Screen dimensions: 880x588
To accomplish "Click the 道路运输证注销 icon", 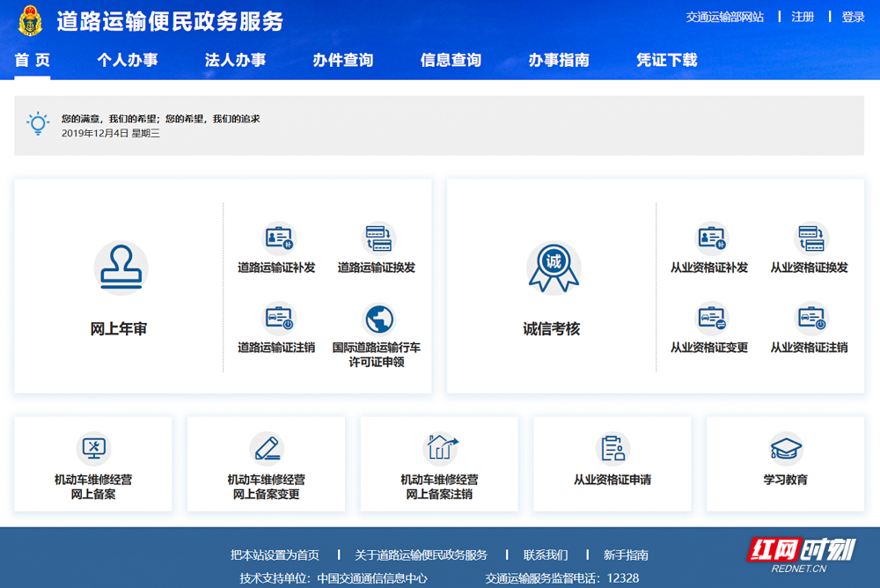I will [279, 318].
